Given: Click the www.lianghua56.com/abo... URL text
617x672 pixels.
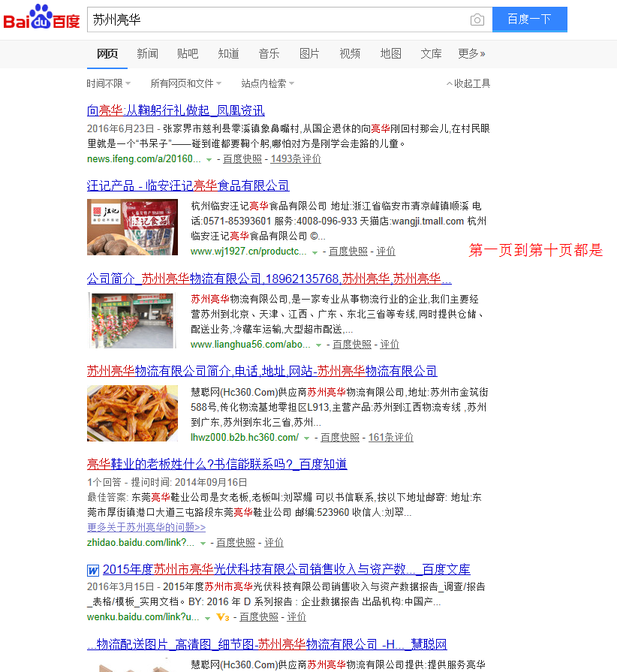Looking at the screenshot, I should point(251,345).
